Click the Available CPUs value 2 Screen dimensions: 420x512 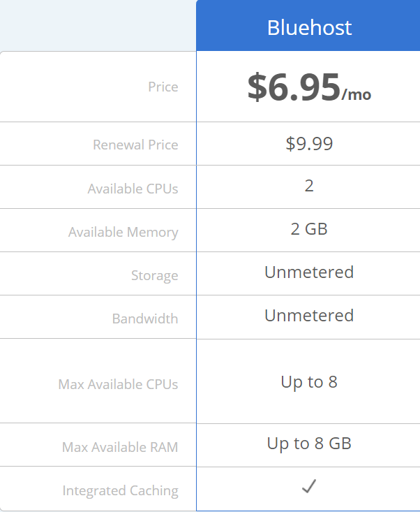point(309,186)
